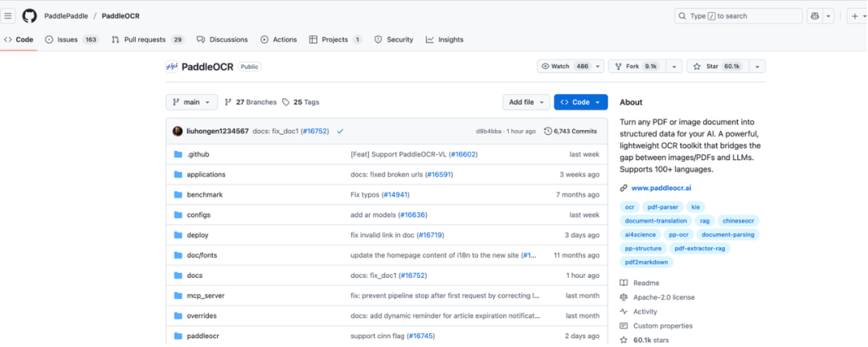Image resolution: width=868 pixels, height=347 pixels.
Task: Click the mcp_server folder icon
Action: [178, 296]
